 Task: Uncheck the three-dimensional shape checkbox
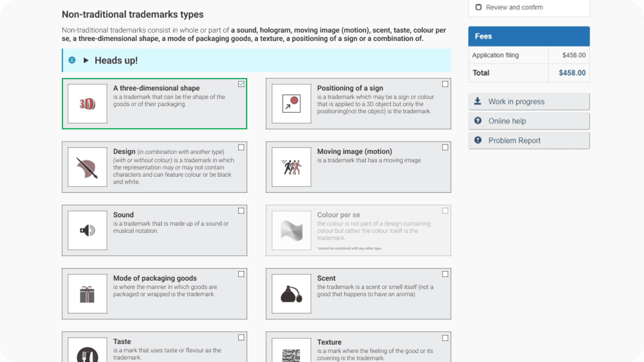click(241, 84)
